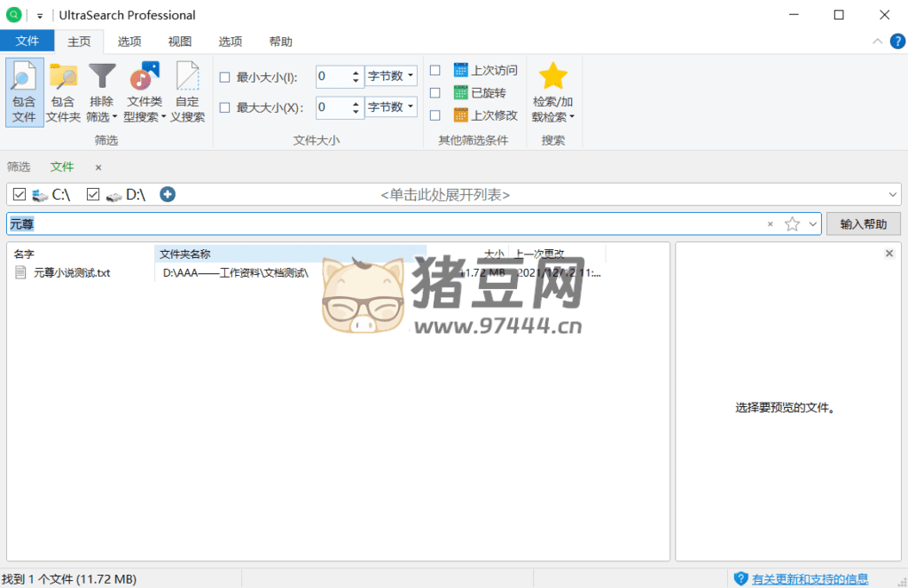Viewport: 908px width, 588px height.
Task: Close the 文件 filter tab
Action: tap(98, 168)
